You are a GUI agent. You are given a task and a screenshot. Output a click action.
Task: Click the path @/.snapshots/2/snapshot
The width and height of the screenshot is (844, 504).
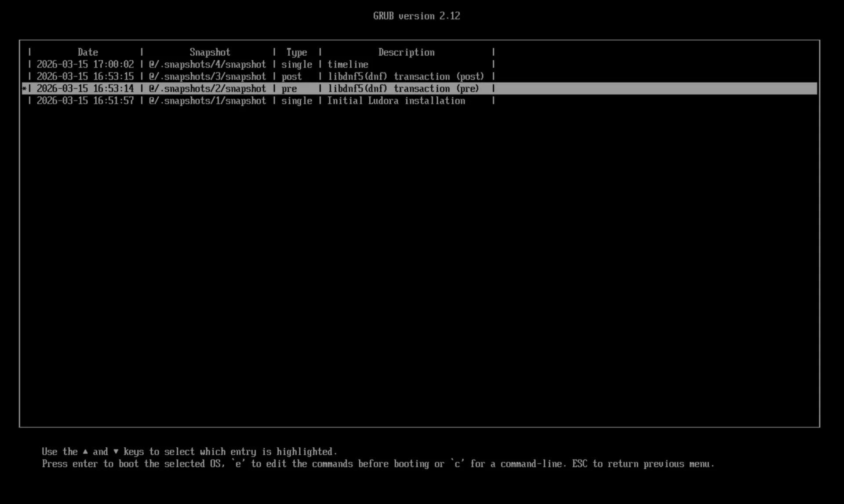207,89
